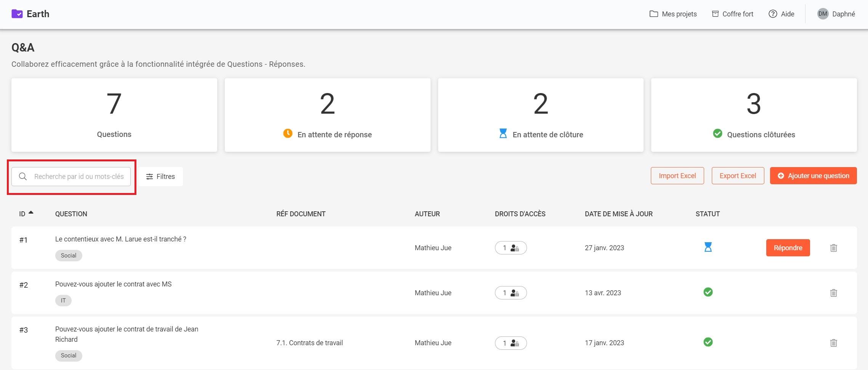Open question Pouvez-vous ajouter le contrat avec MS
The height and width of the screenshot is (370, 868).
point(113,284)
